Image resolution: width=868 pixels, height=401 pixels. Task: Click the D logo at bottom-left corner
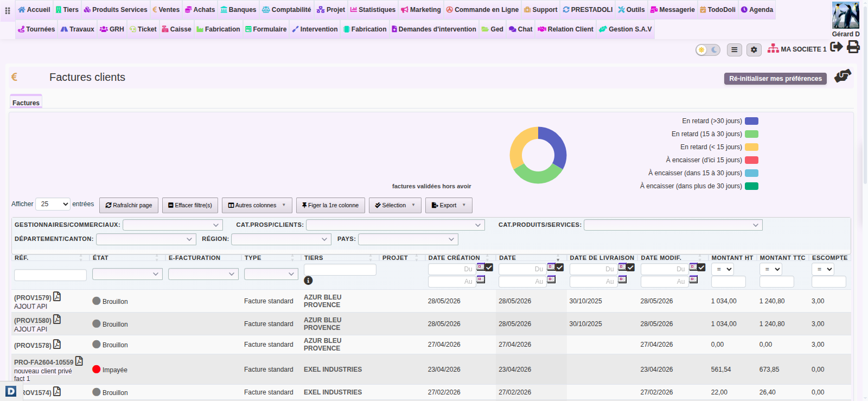click(x=11, y=391)
